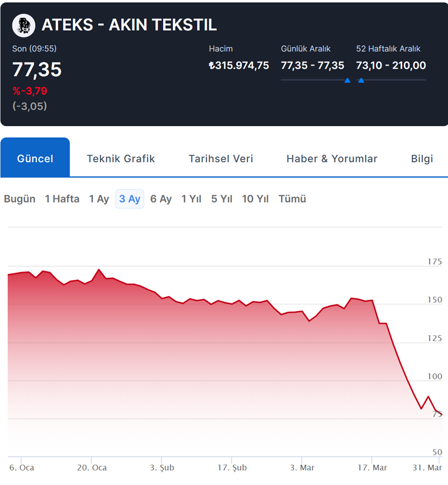Click the Akın Tekstil company logo icon
This screenshot has width=448, height=485.
(24, 25)
